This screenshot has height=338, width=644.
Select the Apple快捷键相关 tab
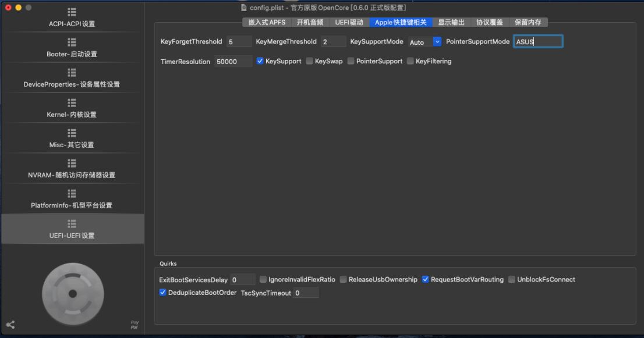(401, 22)
